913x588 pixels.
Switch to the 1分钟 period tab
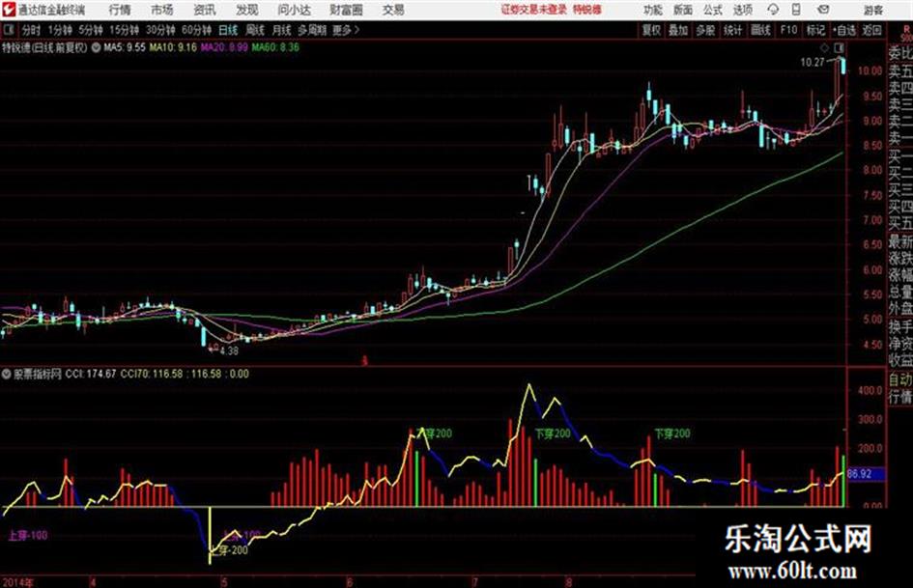pyautogui.click(x=60, y=30)
